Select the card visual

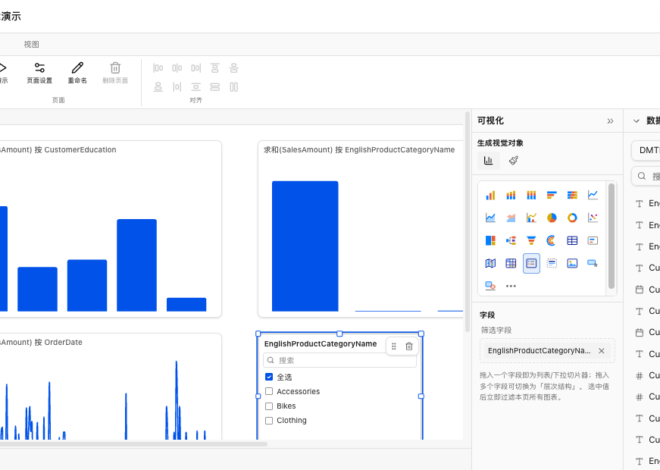coord(593,241)
